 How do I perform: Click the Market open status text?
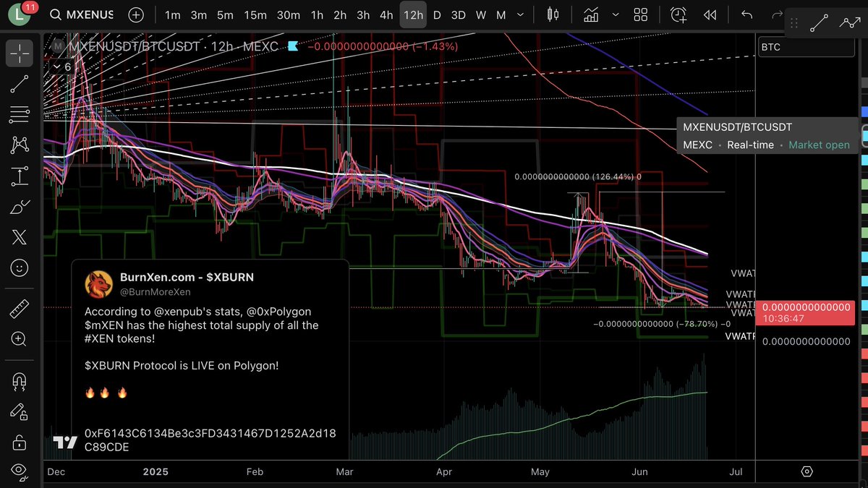819,145
